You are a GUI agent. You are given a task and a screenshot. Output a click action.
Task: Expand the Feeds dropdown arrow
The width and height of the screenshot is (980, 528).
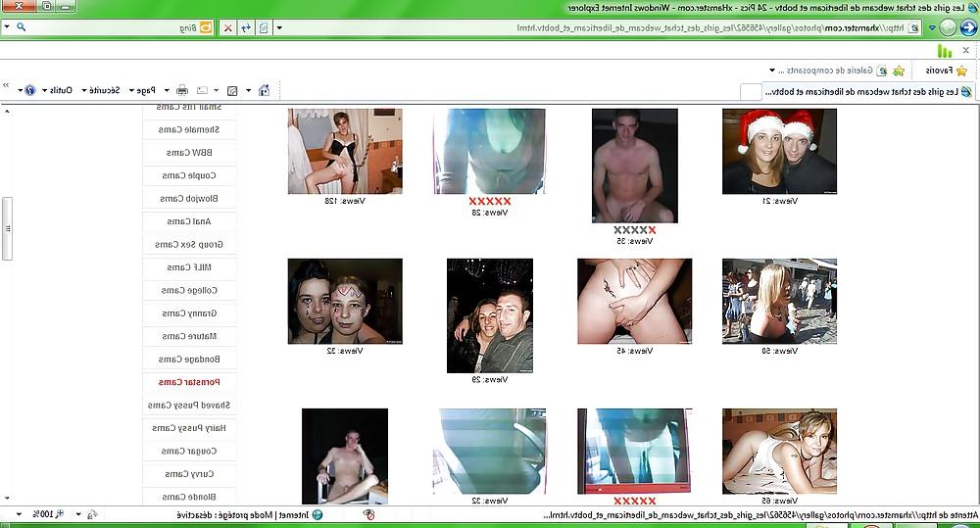(217, 90)
